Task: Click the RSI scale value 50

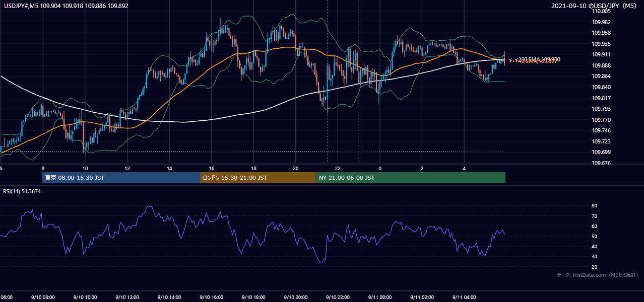Action: (x=595, y=236)
